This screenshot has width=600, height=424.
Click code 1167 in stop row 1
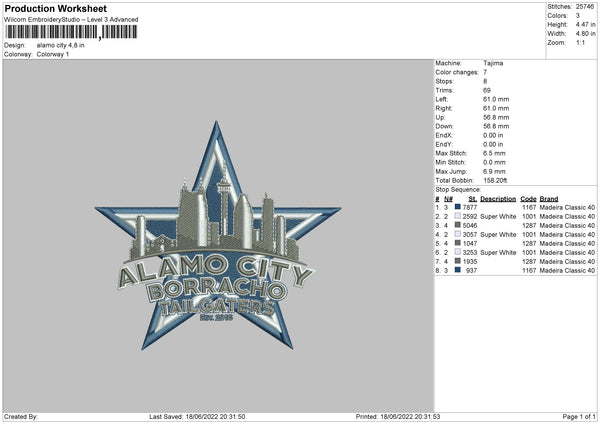(529, 207)
